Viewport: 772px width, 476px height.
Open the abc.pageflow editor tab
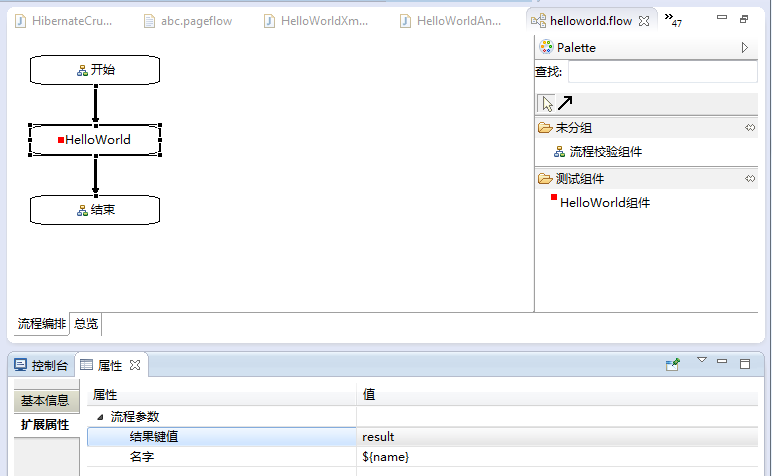click(188, 21)
